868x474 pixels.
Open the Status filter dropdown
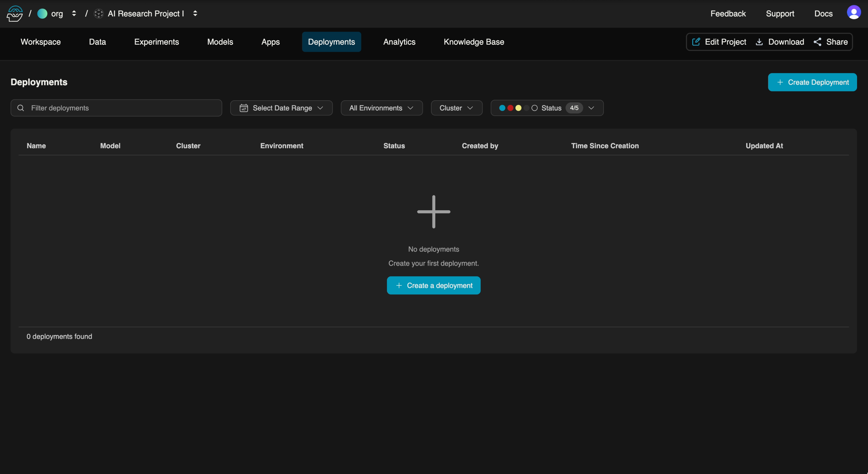coord(547,108)
